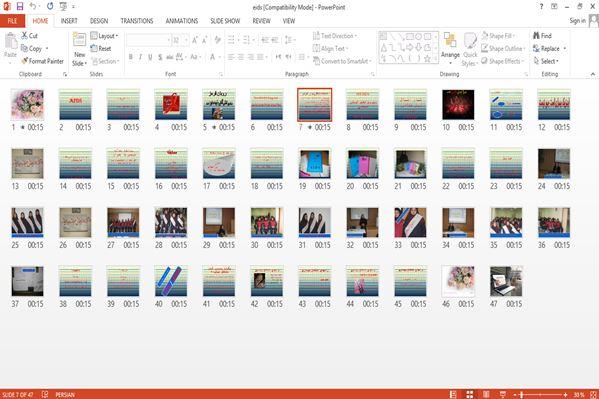Select slide 25 thumbnail
Viewport: 599px width, 399px height.
point(27,222)
